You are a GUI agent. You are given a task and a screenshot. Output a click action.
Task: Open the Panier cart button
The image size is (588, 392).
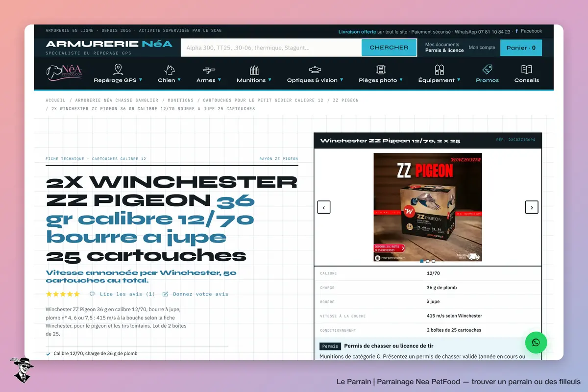coord(521,48)
